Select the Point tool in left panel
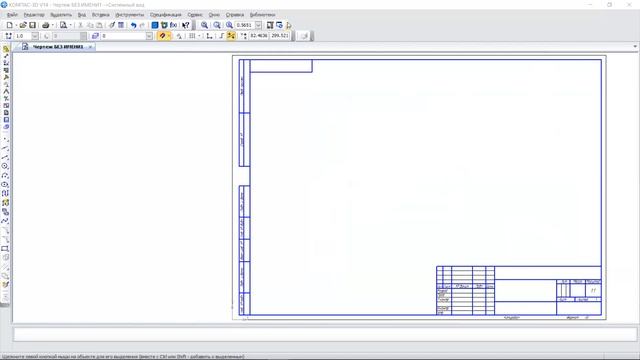This screenshot has height=360, width=640. click(x=5, y=140)
